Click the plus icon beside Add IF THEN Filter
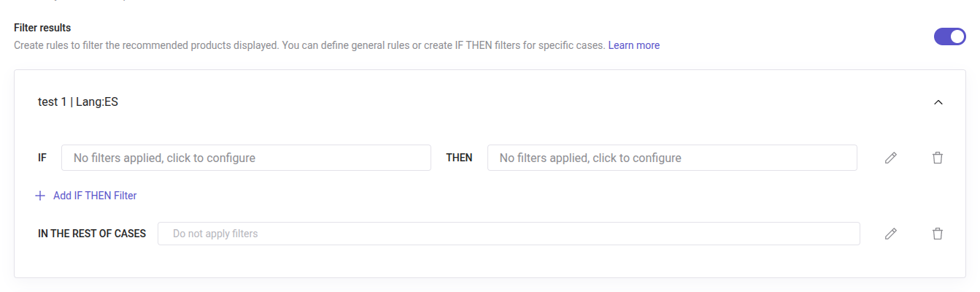 [40, 196]
